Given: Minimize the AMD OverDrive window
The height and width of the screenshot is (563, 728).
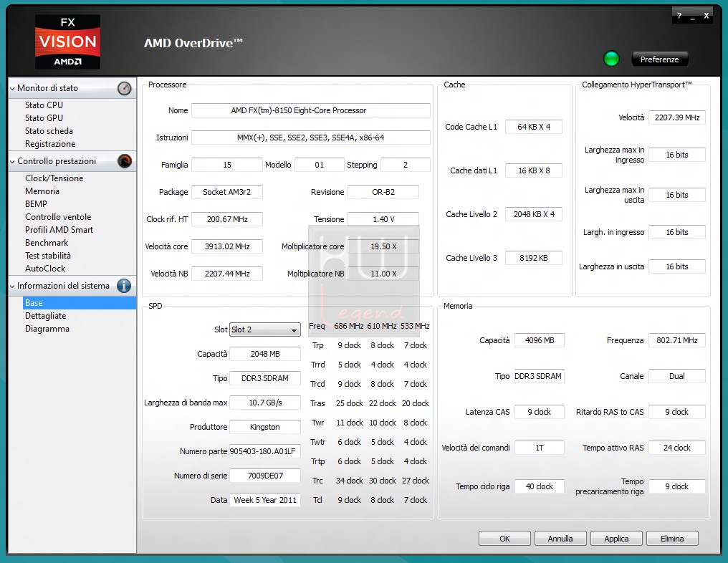Looking at the screenshot, I should (692, 16).
